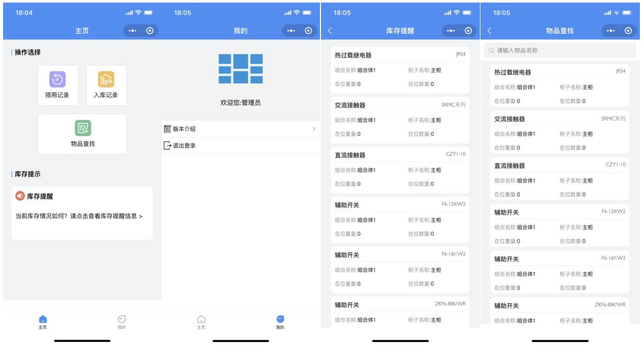Click the document icon beside 版本介绍
This screenshot has height=353, width=644.
(167, 129)
